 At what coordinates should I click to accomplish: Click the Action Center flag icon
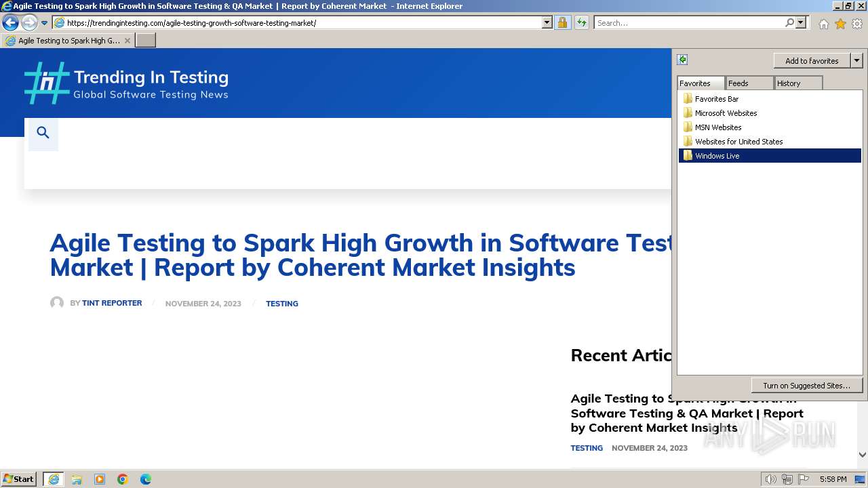(804, 479)
